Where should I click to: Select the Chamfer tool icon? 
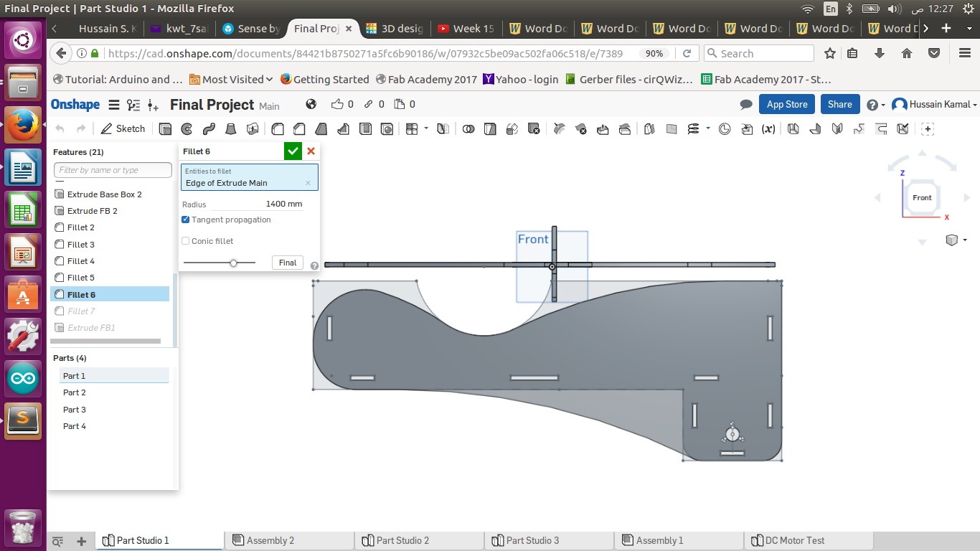pyautogui.click(x=299, y=129)
